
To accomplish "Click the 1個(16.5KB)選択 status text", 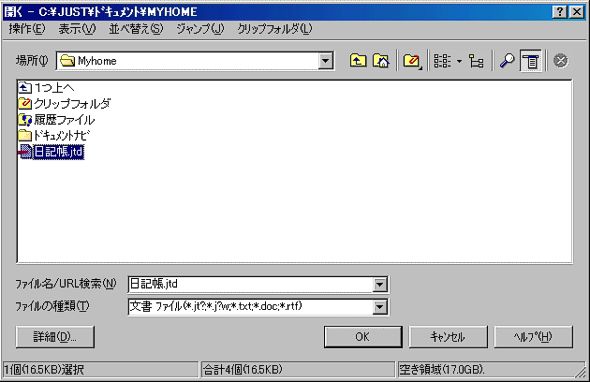I will (44, 370).
